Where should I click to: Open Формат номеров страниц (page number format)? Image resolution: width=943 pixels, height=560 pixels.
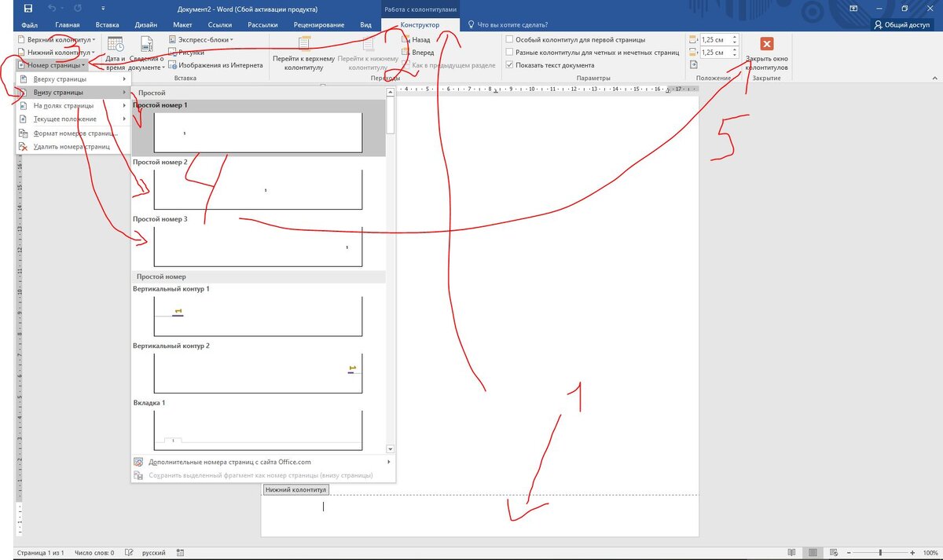pos(74,134)
